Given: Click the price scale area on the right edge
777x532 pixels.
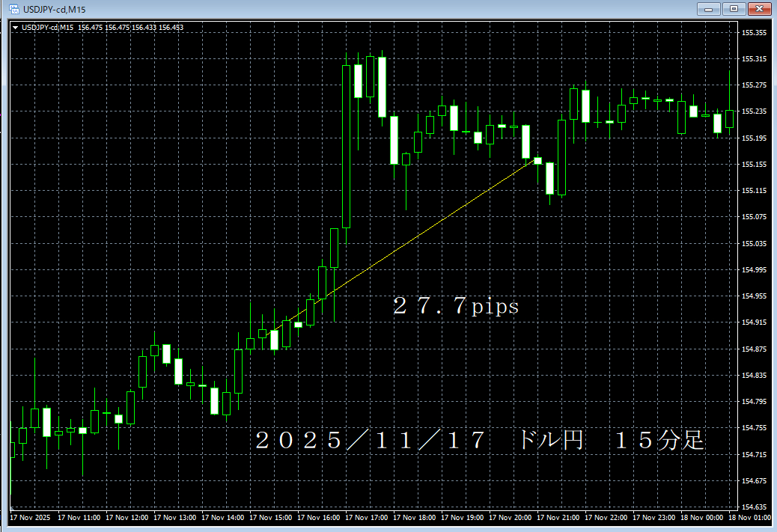Looking at the screenshot, I should (x=755, y=262).
